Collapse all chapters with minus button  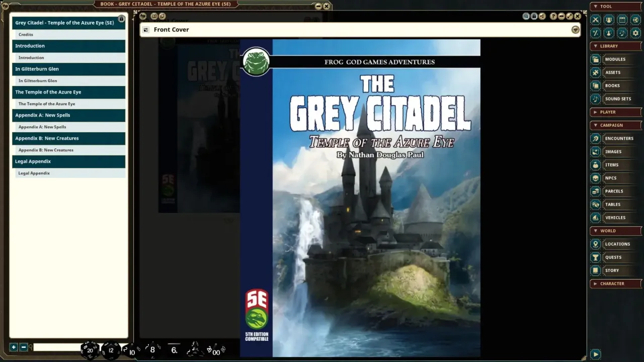(23, 347)
